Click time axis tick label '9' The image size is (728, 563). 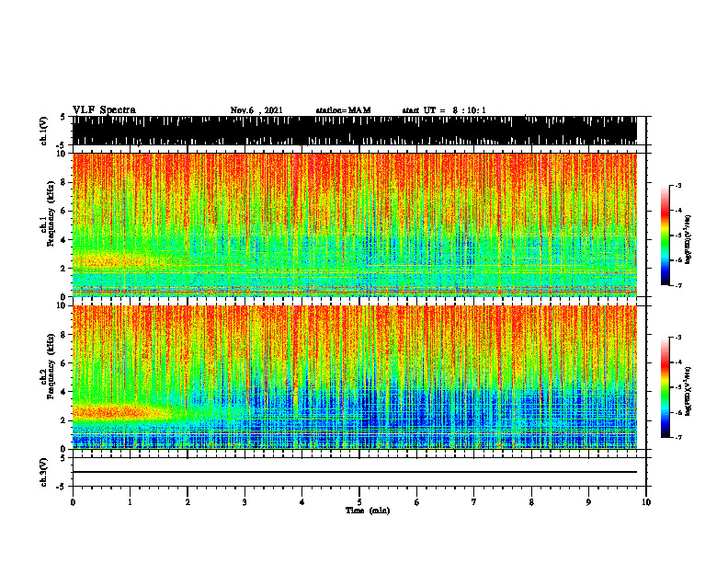(588, 502)
